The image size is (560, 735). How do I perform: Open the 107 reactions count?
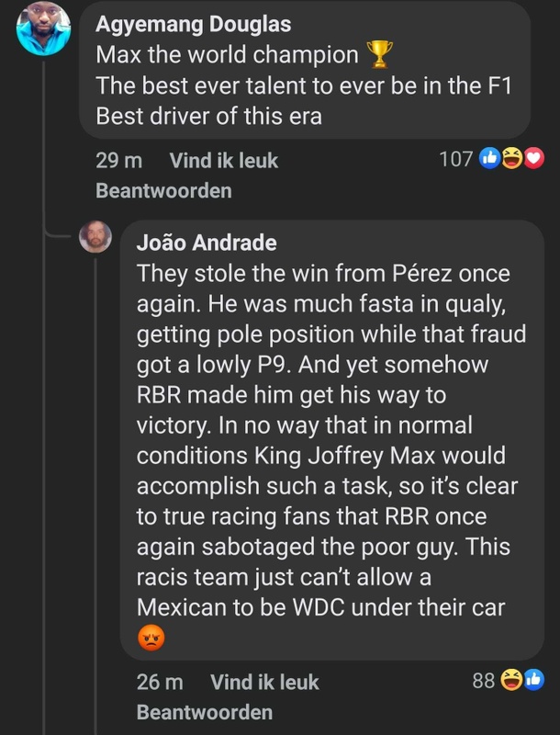[455, 160]
